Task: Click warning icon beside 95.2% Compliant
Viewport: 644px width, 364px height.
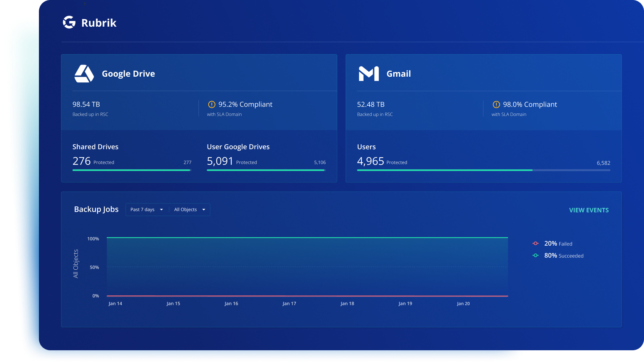Action: pyautogui.click(x=212, y=105)
